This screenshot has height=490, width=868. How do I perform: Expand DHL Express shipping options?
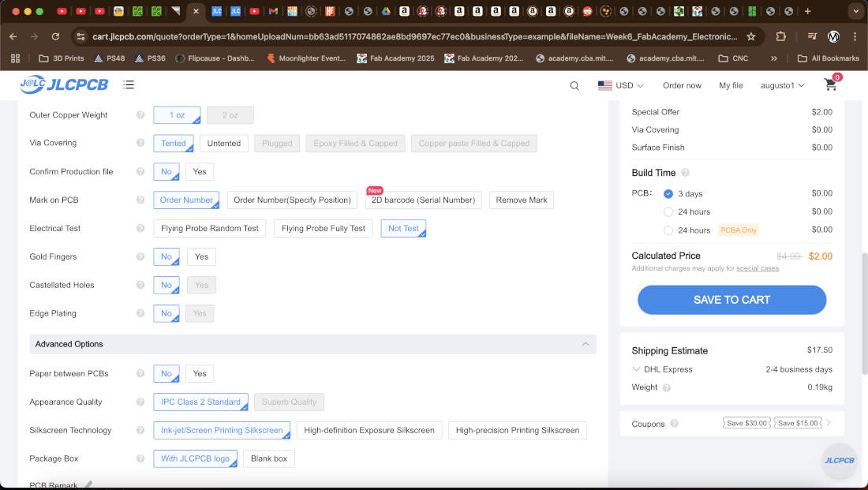636,368
